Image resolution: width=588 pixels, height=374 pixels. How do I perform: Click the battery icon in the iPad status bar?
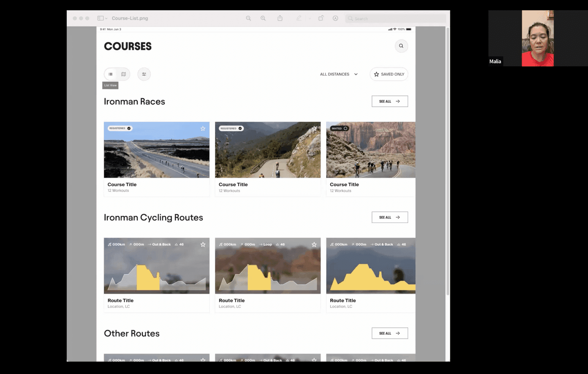point(409,29)
